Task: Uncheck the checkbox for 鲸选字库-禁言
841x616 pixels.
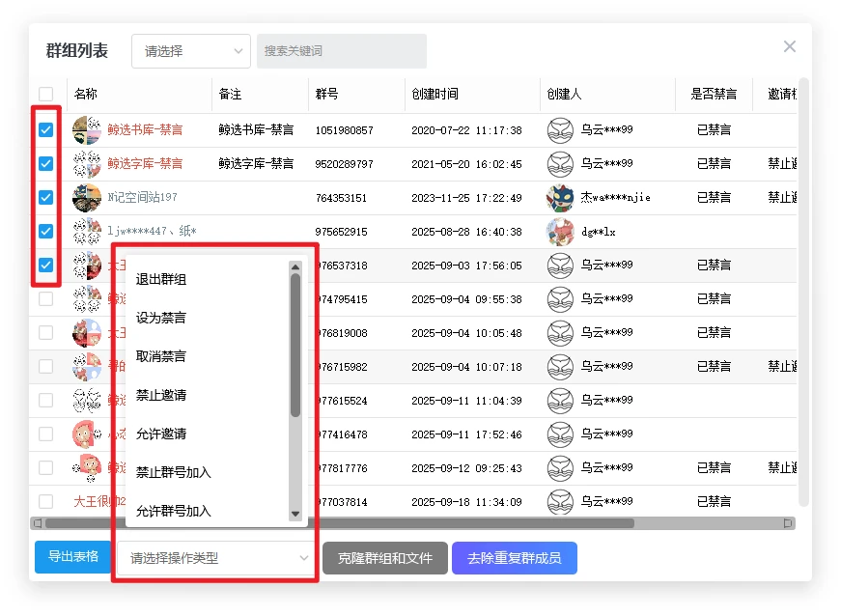Action: 45,164
